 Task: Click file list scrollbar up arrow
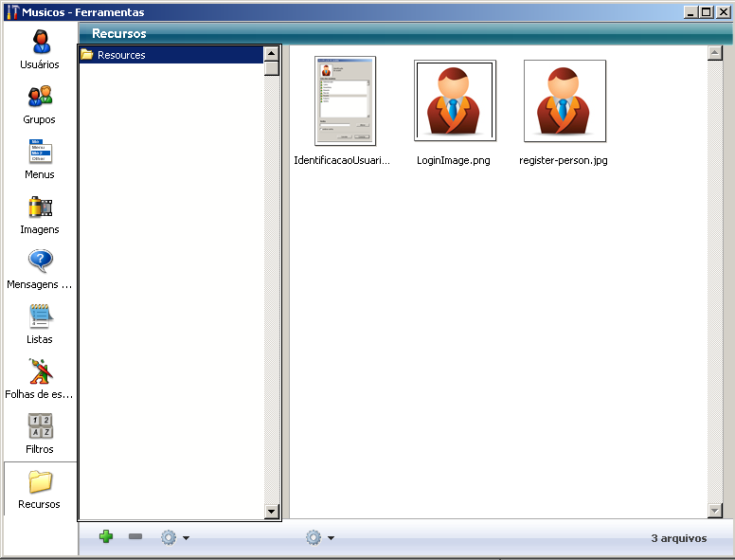[x=715, y=53]
